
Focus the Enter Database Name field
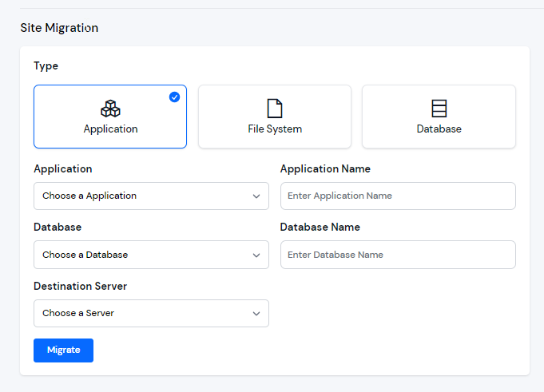(x=398, y=255)
